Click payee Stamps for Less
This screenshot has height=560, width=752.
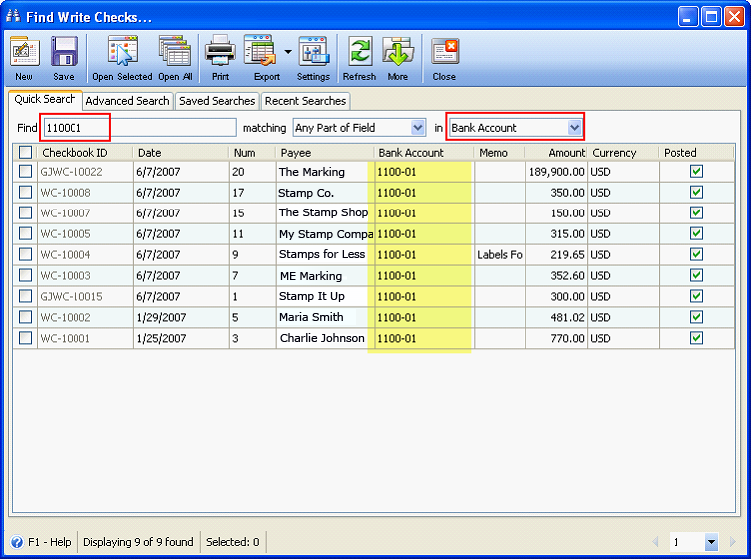pos(322,254)
